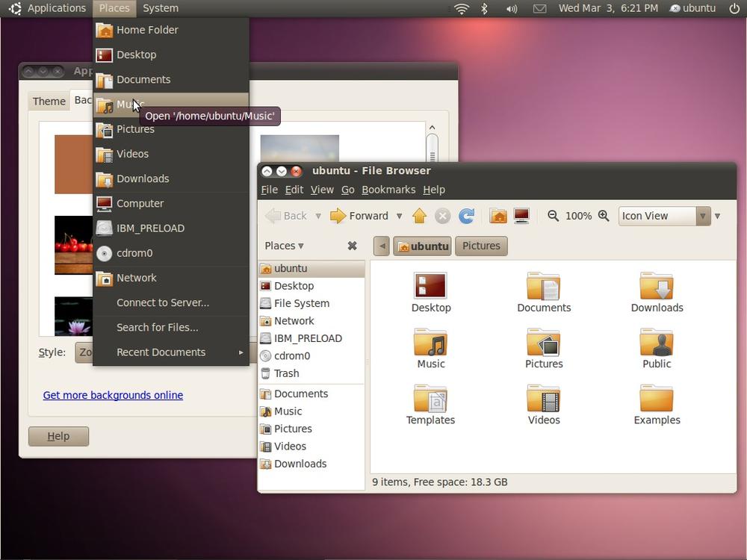This screenshot has width=747, height=560.
Task: Open the Places dropdown in the sidebar
Action: [x=283, y=246]
